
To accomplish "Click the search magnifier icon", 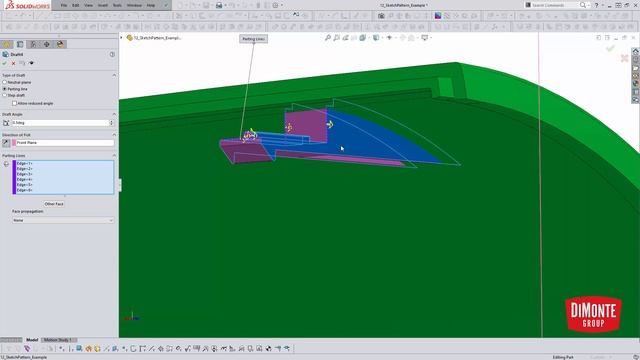I will tap(583, 5).
